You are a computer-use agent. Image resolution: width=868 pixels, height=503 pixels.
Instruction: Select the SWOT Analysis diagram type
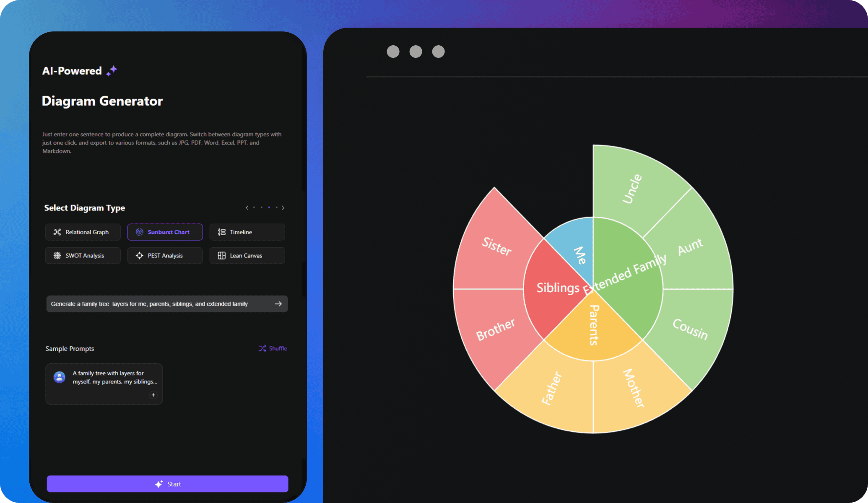pyautogui.click(x=84, y=255)
